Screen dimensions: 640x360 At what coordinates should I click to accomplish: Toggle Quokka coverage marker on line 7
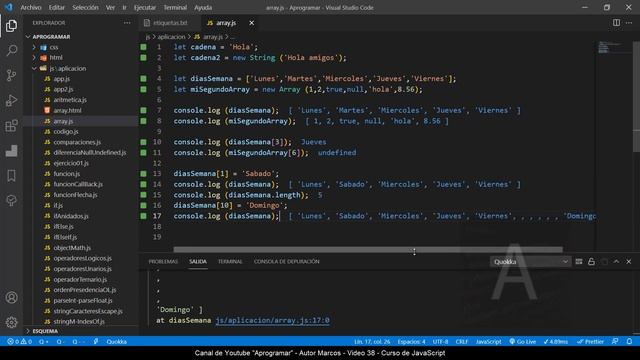143,110
